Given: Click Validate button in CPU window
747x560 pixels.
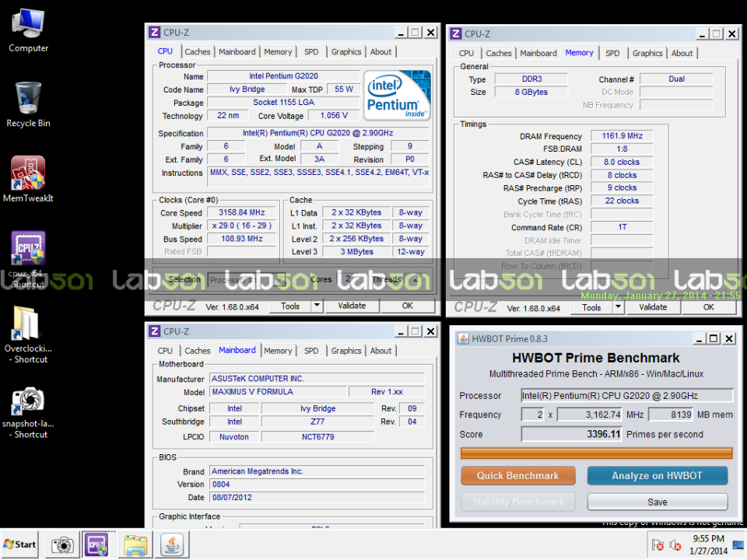Looking at the screenshot, I should pos(352,306).
